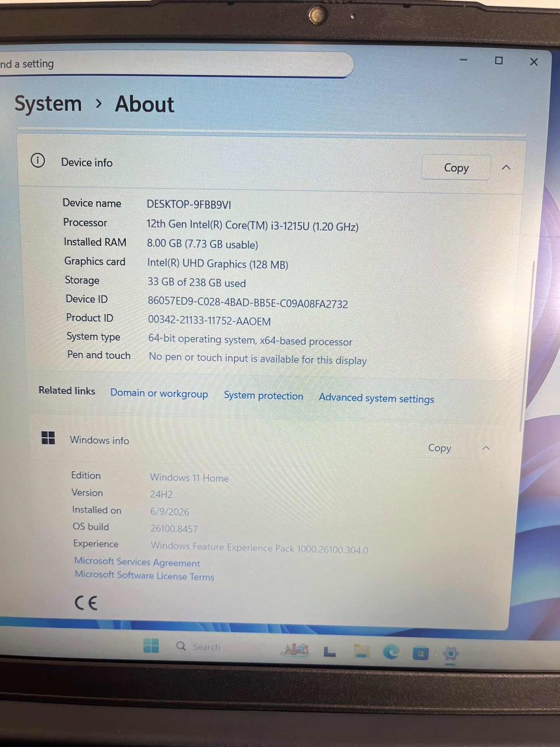This screenshot has width=560, height=747.
Task: Click the About breadcrumb title
Action: click(145, 105)
